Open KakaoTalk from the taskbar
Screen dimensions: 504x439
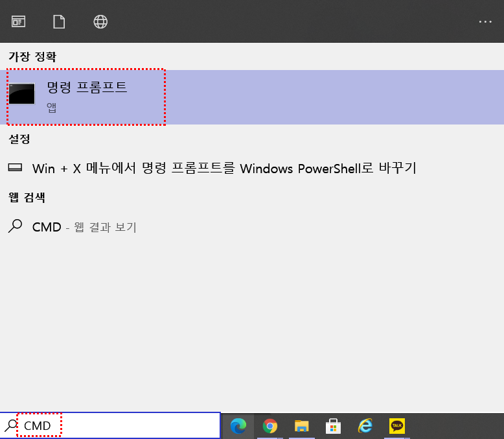[397, 426]
